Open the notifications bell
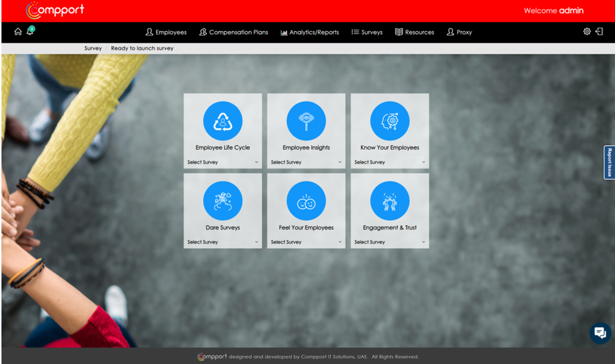This screenshot has height=364, width=615. pyautogui.click(x=30, y=31)
